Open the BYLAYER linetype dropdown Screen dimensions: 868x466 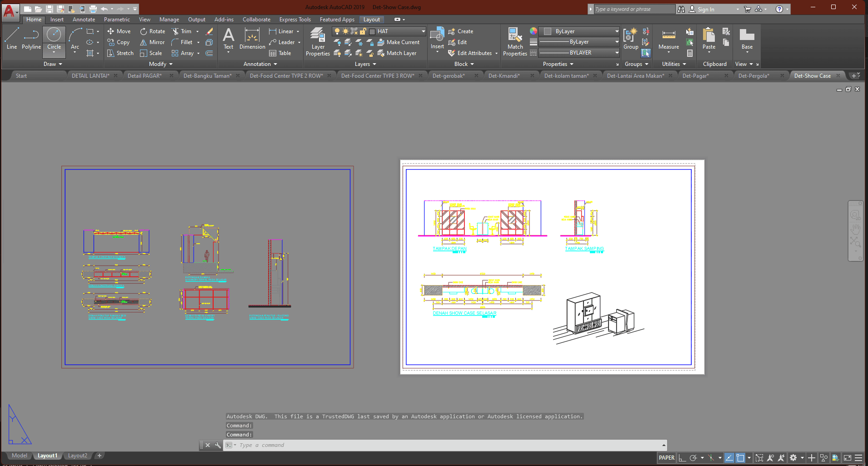coord(617,53)
